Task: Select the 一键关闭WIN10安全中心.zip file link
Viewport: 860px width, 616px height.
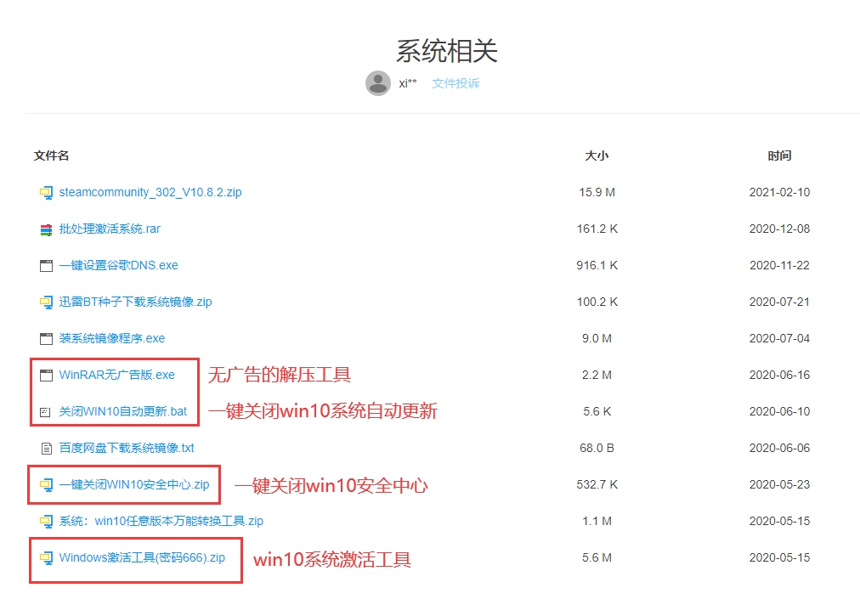Action: coord(133,484)
